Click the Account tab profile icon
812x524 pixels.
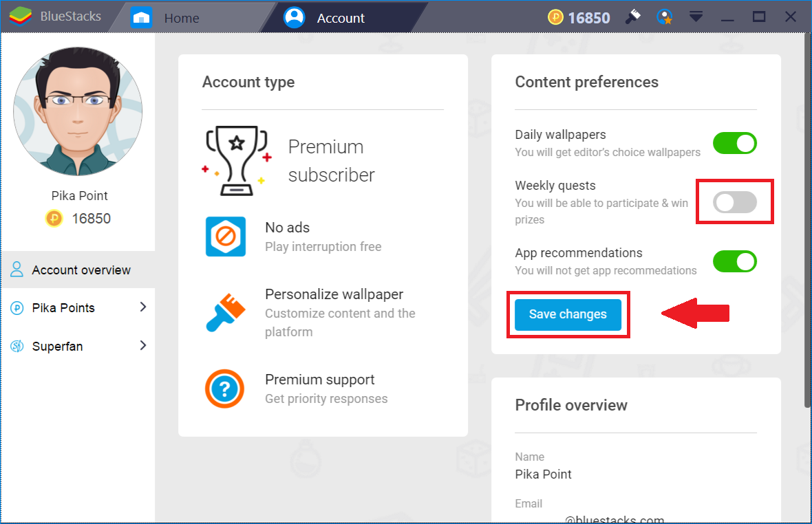294,17
